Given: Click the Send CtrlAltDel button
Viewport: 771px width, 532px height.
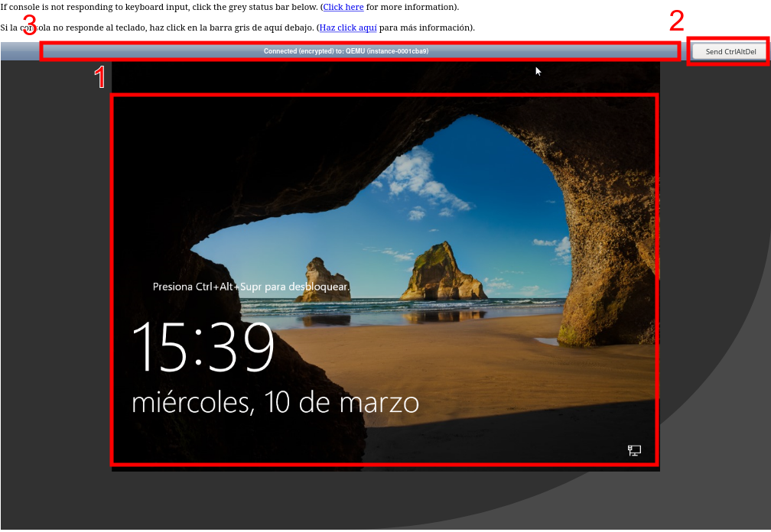Looking at the screenshot, I should click(x=730, y=52).
